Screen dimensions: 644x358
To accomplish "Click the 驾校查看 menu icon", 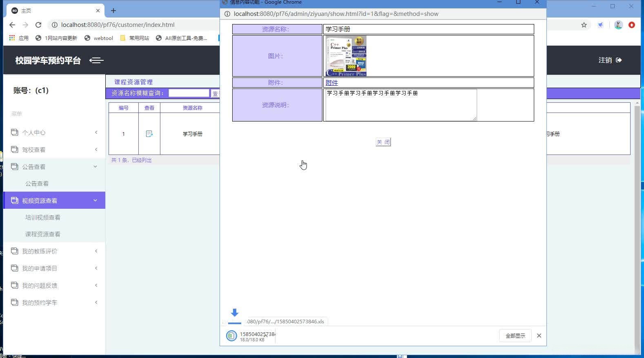I will click(15, 149).
